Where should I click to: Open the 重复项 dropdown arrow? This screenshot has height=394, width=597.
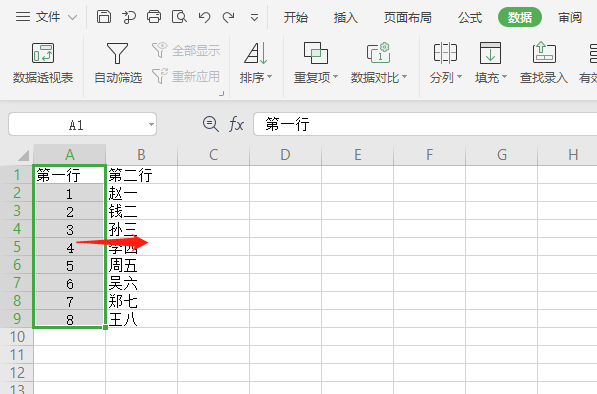tap(335, 77)
